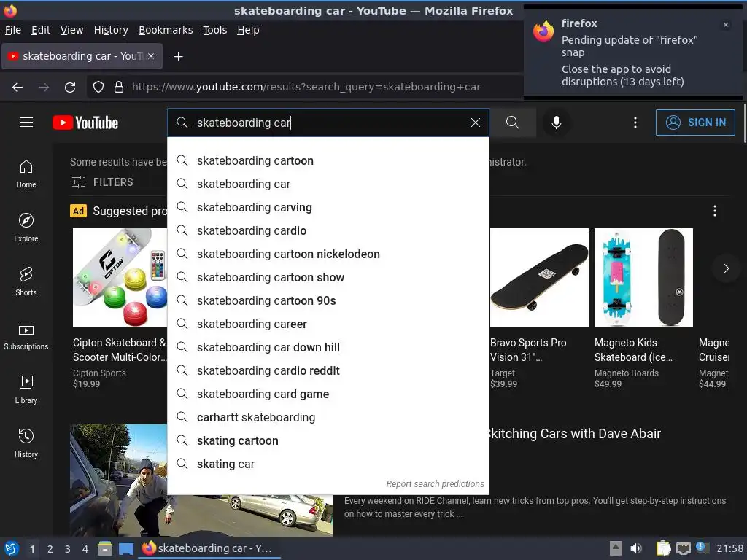Image resolution: width=747 pixels, height=560 pixels.
Task: Click the update notifier tray icon left of the clock
Action: [x=702, y=548]
